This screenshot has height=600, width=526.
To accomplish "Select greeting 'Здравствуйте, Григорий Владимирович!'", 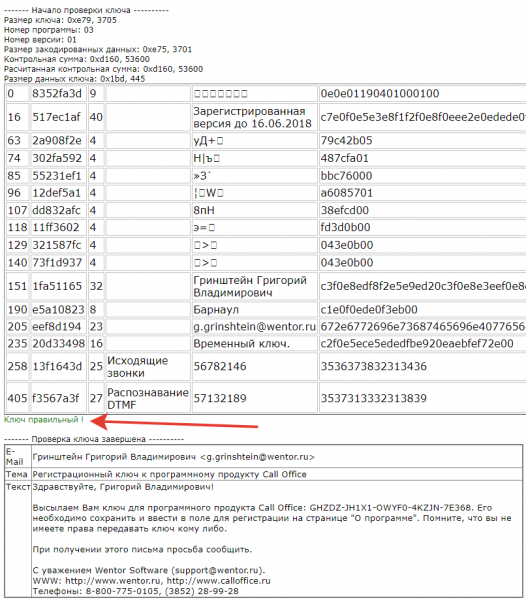I will coord(123,487).
